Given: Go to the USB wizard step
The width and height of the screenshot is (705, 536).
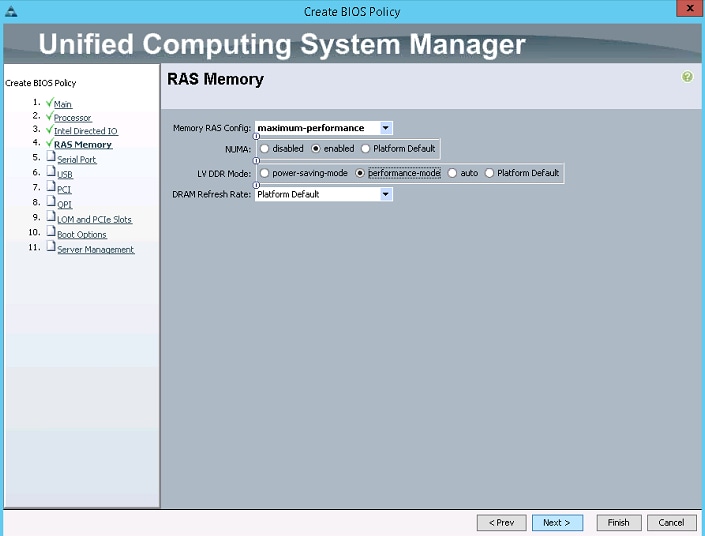Looking at the screenshot, I should (x=65, y=174).
